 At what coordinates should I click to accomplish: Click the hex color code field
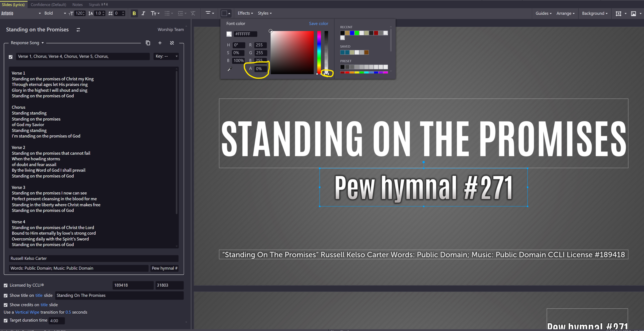245,34
